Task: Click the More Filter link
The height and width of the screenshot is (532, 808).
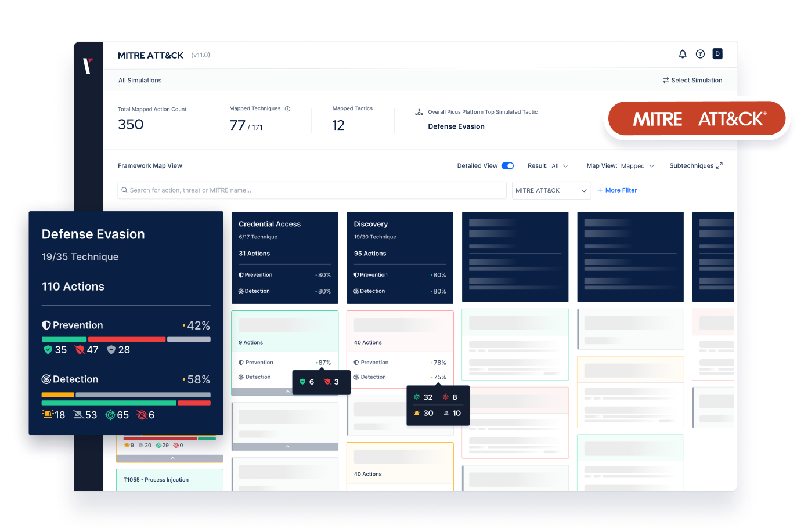Action: [617, 190]
